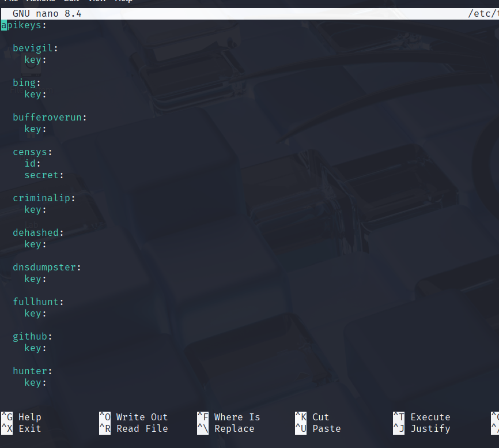Click the "key:" line under fullhunt
The height and width of the screenshot is (448, 499).
[35, 314]
